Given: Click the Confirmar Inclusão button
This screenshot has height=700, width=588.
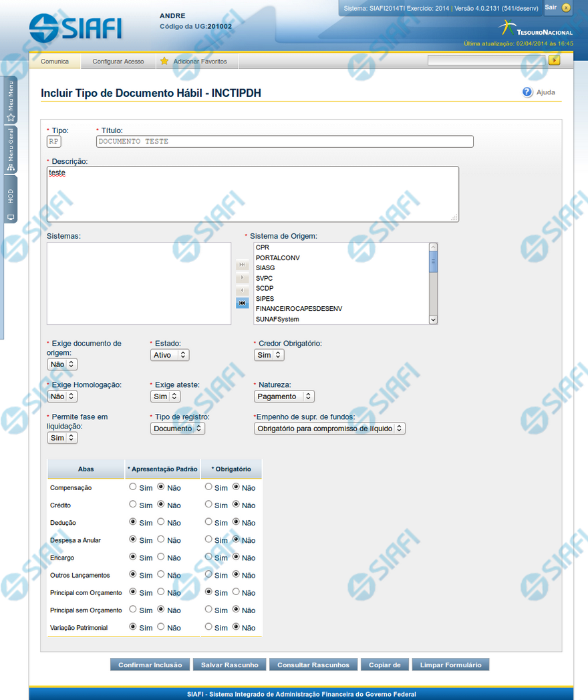Looking at the screenshot, I should (150, 665).
